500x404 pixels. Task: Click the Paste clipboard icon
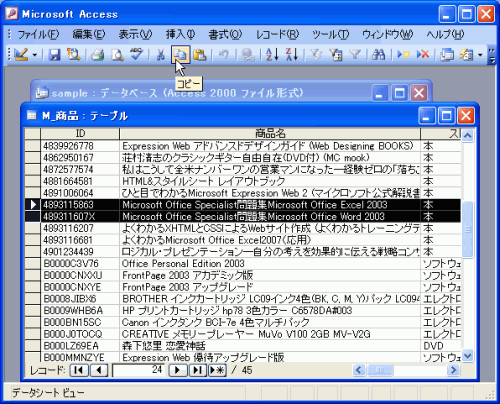200,54
